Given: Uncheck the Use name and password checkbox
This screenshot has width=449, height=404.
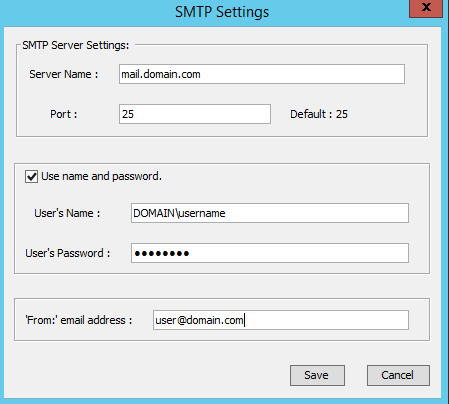Looking at the screenshot, I should coord(31,176).
